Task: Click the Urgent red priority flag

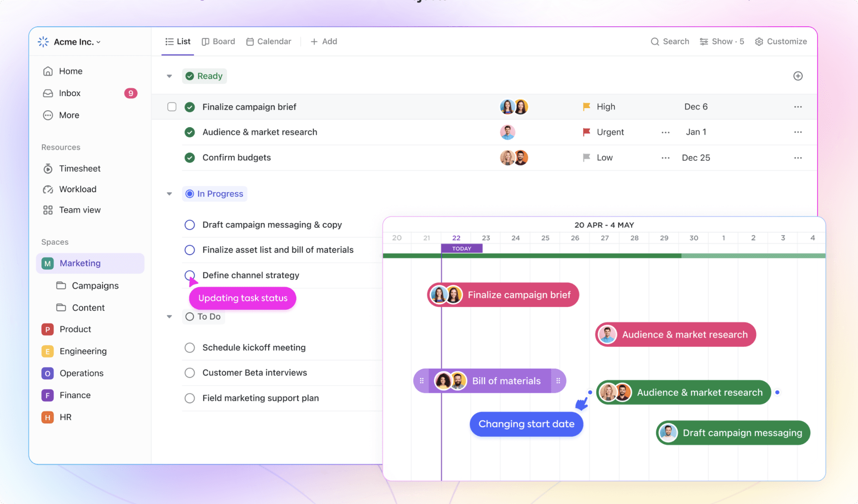Action: click(586, 132)
